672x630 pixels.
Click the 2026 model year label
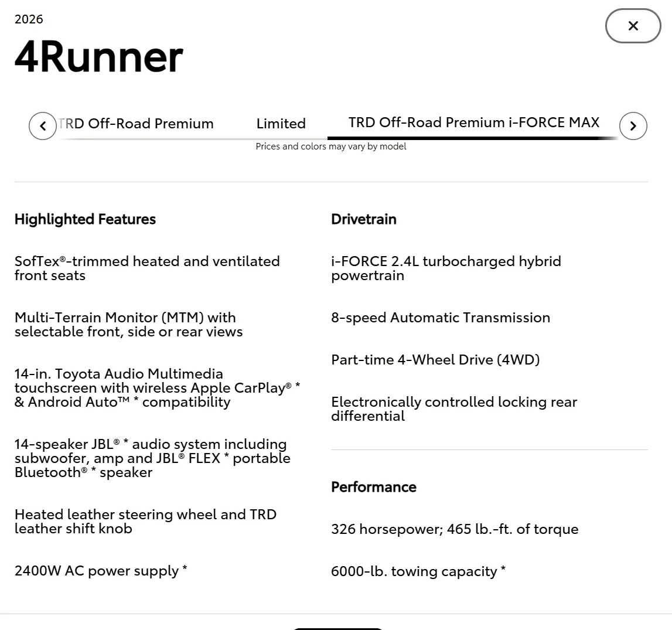tap(29, 19)
